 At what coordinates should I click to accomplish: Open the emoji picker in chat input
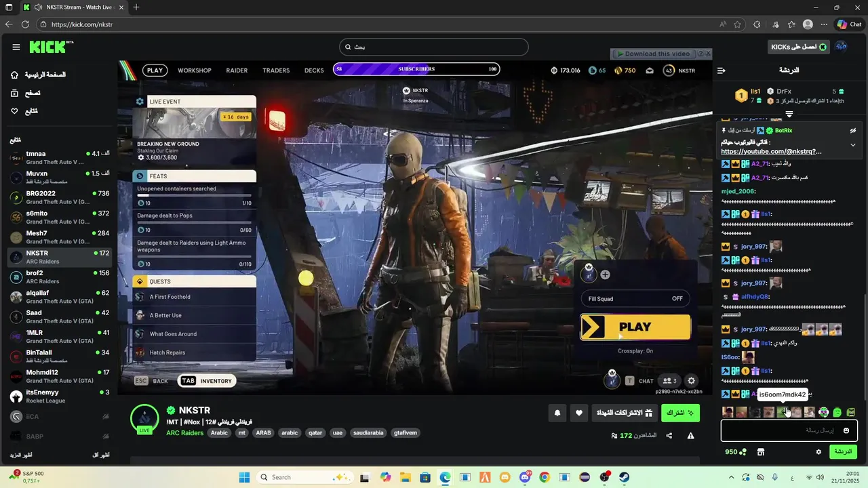click(846, 430)
